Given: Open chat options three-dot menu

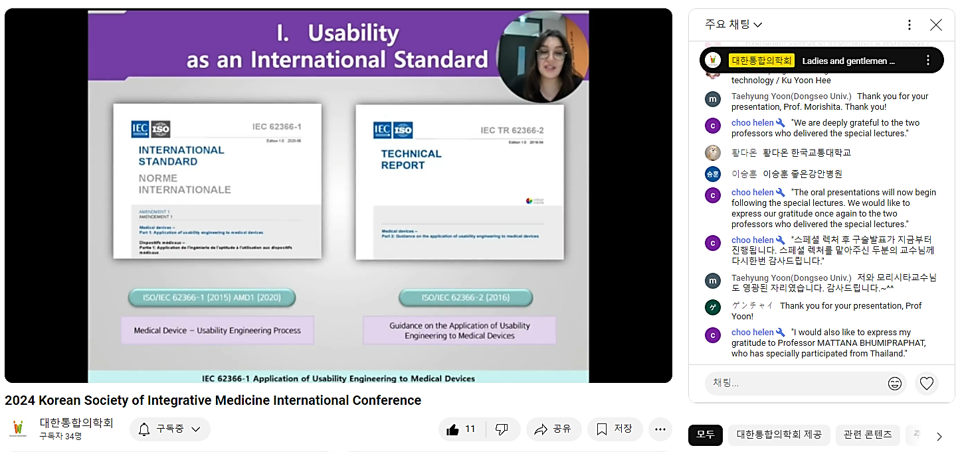Looking at the screenshot, I should (909, 25).
